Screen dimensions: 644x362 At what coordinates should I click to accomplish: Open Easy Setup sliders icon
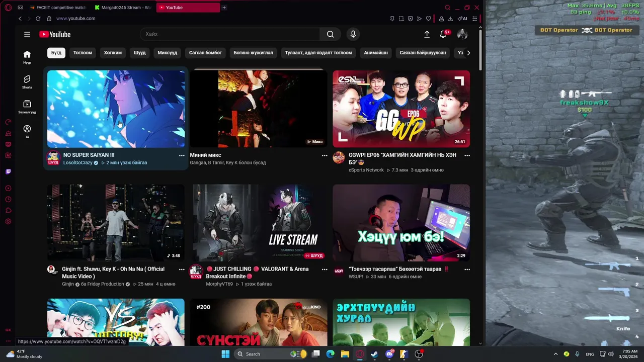pyautogui.click(x=474, y=19)
